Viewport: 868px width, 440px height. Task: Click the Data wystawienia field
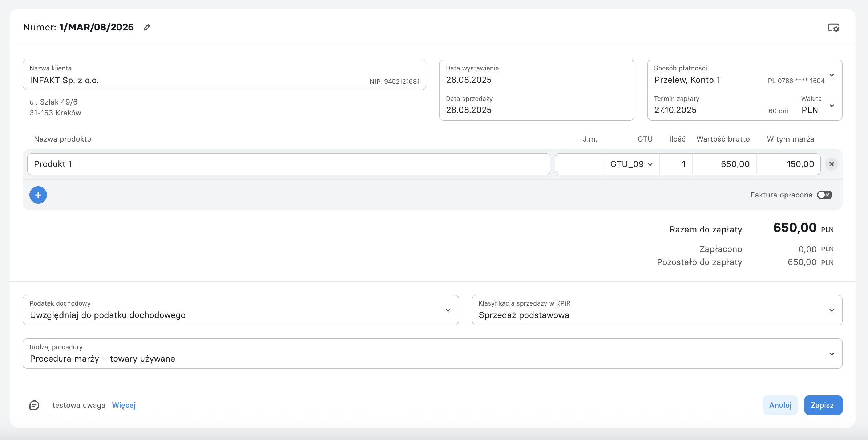coord(537,75)
